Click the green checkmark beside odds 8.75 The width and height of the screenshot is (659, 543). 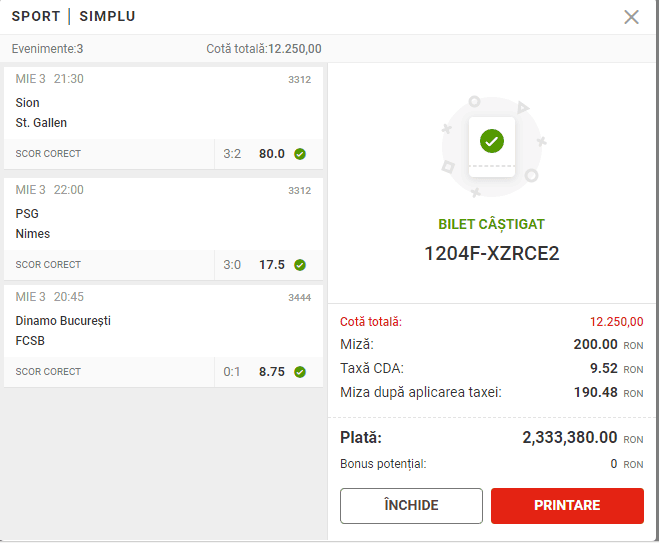(300, 372)
